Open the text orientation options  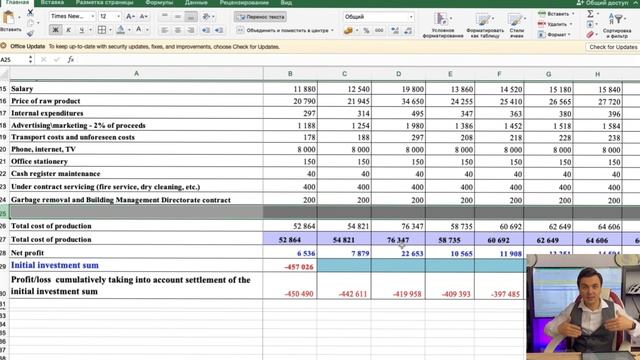pyautogui.click(x=207, y=16)
